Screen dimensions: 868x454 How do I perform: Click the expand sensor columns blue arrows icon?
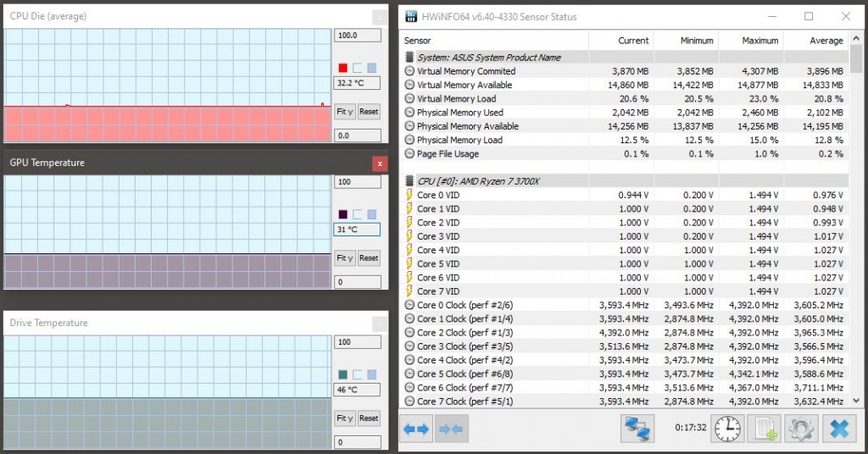coord(416,429)
